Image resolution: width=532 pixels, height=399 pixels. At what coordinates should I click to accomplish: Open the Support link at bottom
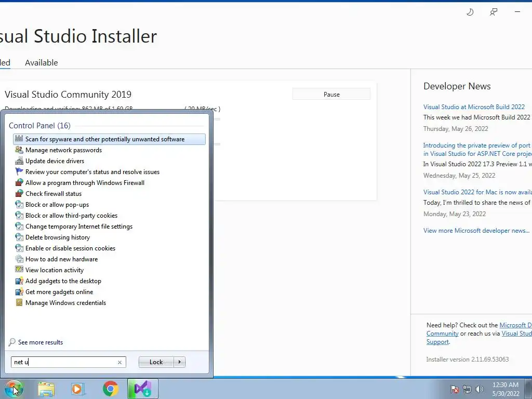coord(437,342)
